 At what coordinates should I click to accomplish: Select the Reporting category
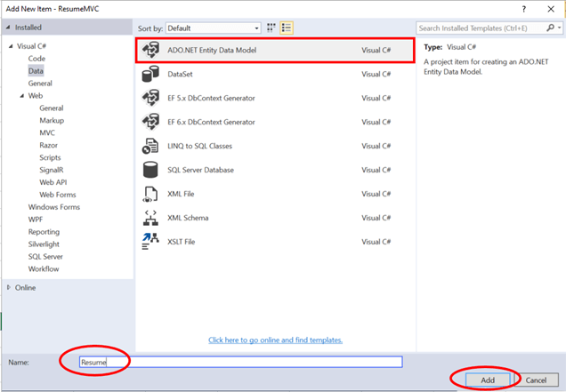44,232
